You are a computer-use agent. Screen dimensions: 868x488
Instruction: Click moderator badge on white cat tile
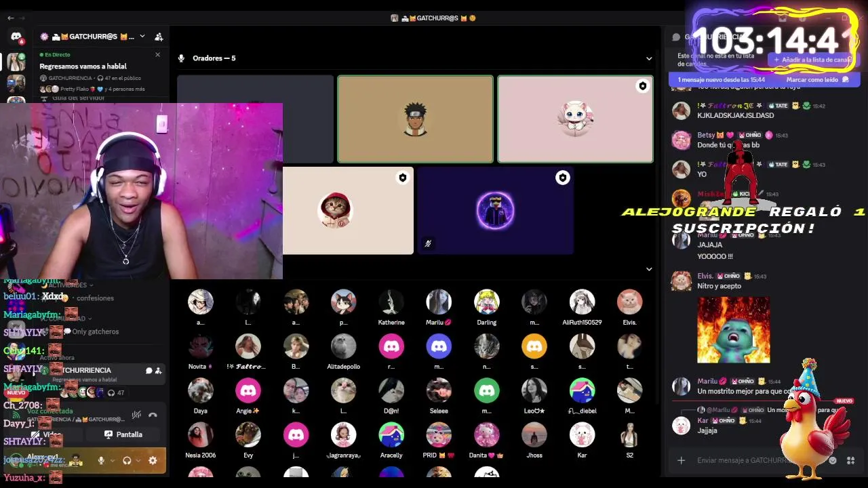pos(642,86)
